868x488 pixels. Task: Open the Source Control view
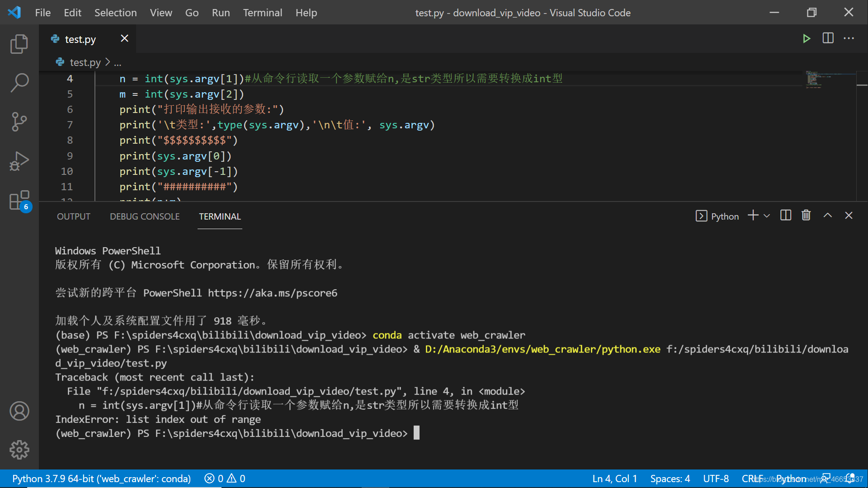tap(19, 122)
